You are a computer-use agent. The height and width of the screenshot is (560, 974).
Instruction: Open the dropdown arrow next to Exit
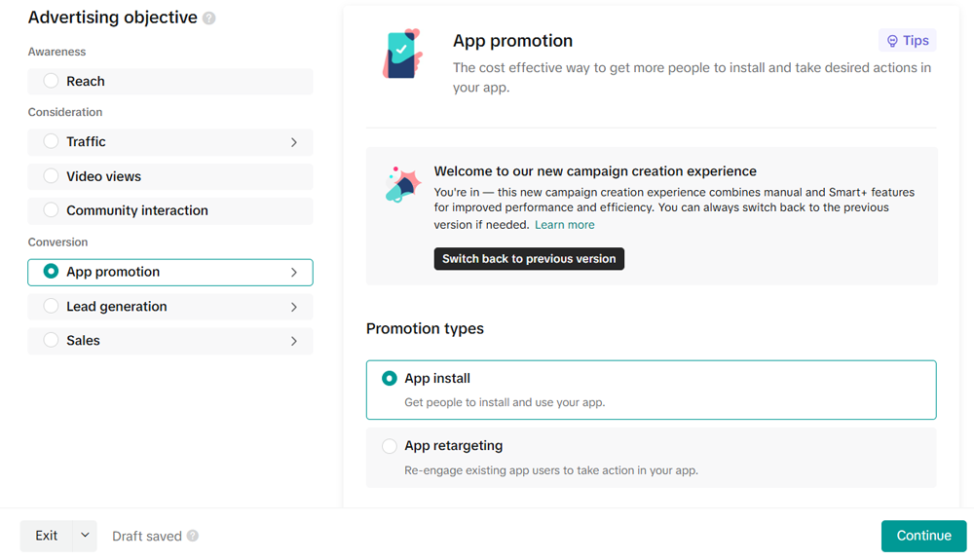pyautogui.click(x=85, y=536)
